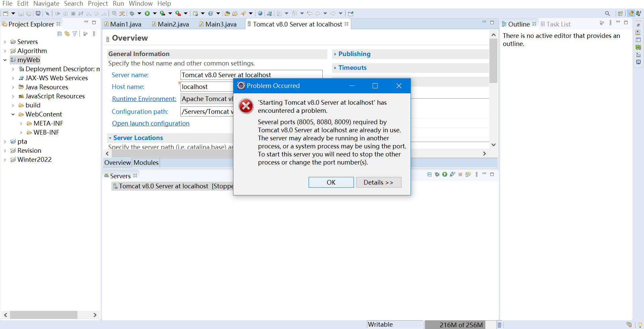Click the green Run button in main toolbar

147,13
